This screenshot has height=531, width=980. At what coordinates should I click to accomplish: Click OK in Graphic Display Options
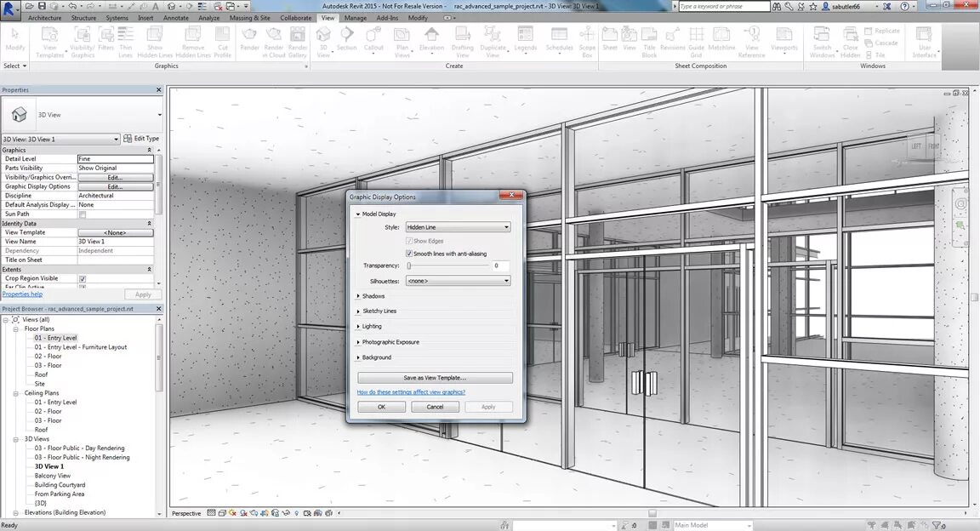(x=381, y=407)
